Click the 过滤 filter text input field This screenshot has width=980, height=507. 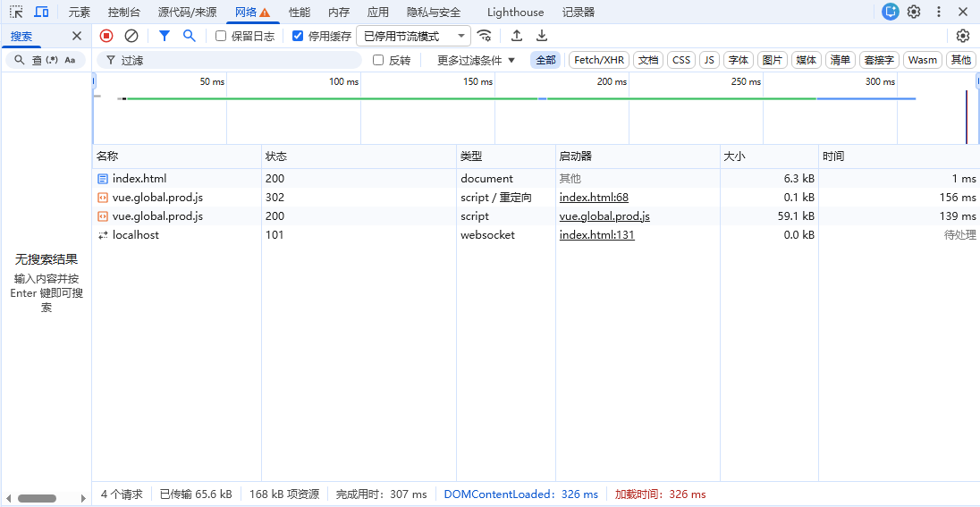(232, 60)
